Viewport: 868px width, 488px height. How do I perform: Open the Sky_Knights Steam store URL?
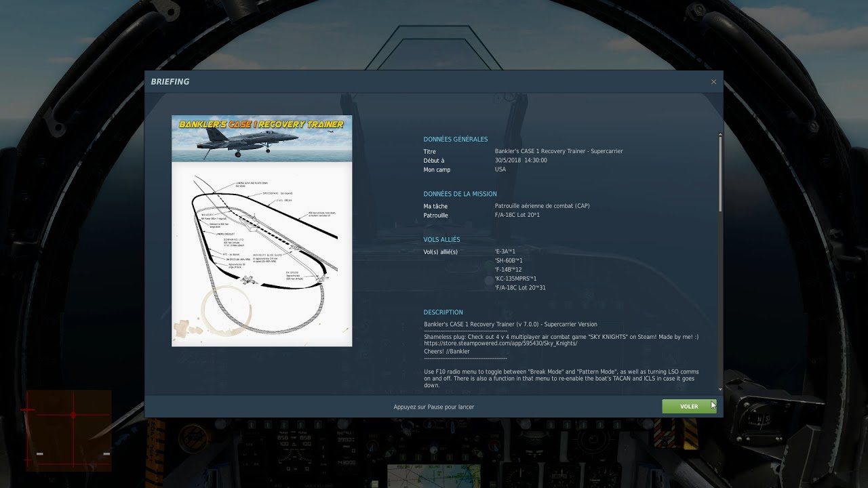pos(500,344)
